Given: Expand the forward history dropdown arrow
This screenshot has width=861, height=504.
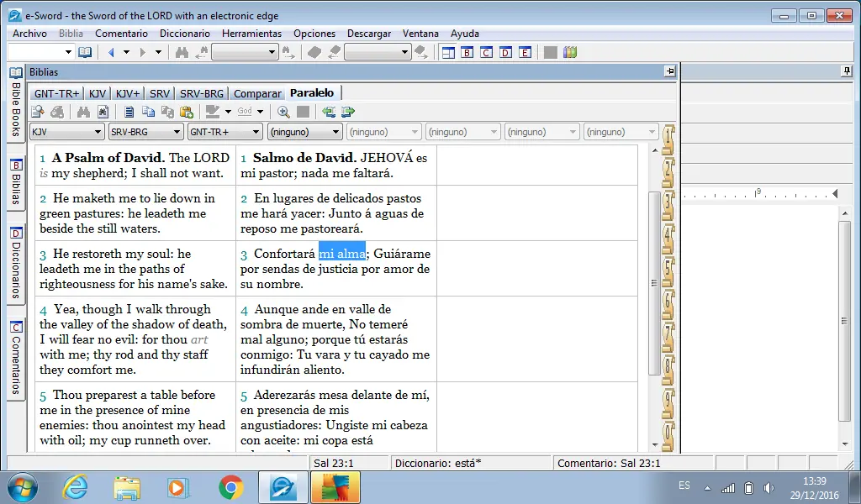Looking at the screenshot, I should (158, 53).
